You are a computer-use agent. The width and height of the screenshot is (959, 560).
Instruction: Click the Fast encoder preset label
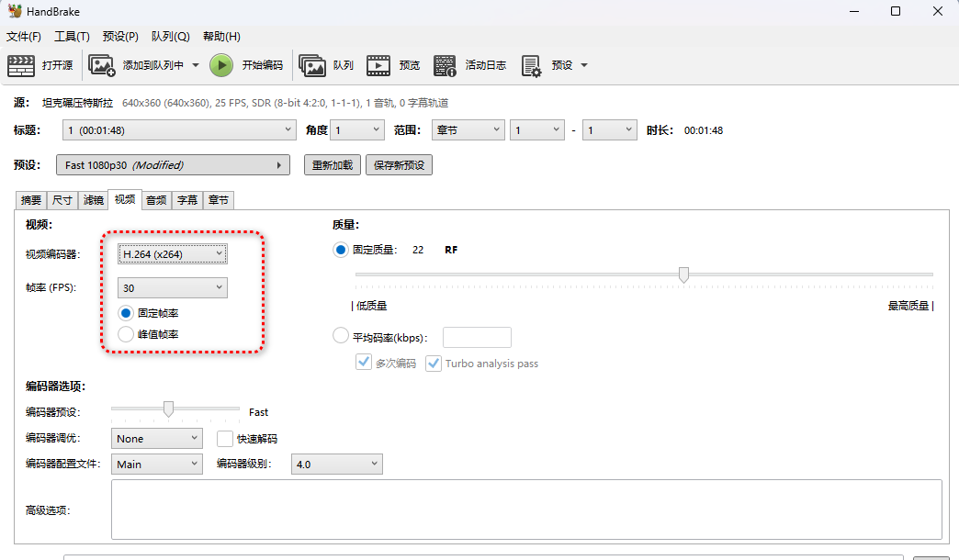tap(259, 412)
